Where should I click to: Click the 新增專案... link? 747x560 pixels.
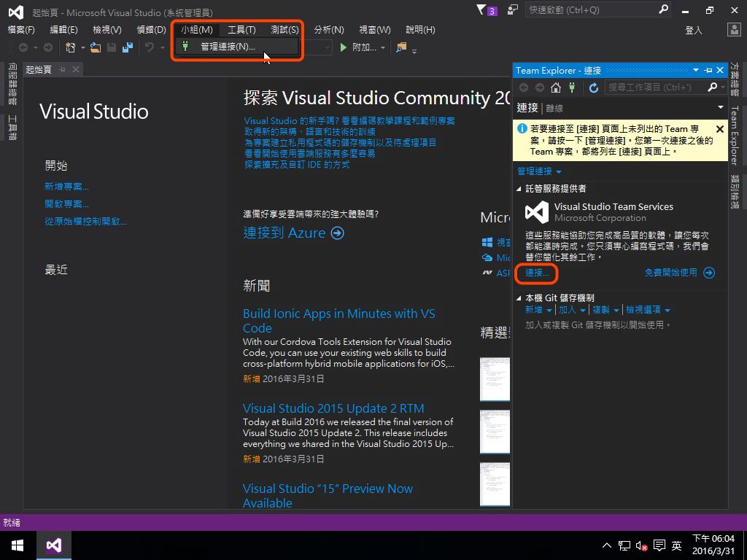(66, 186)
